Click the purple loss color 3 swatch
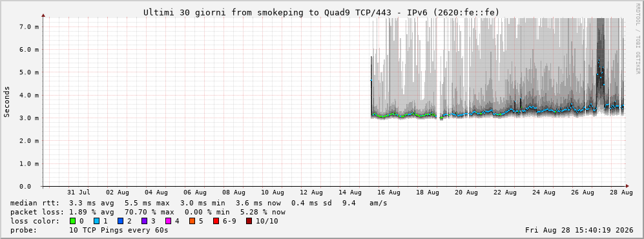644x239 pixels. (144, 221)
